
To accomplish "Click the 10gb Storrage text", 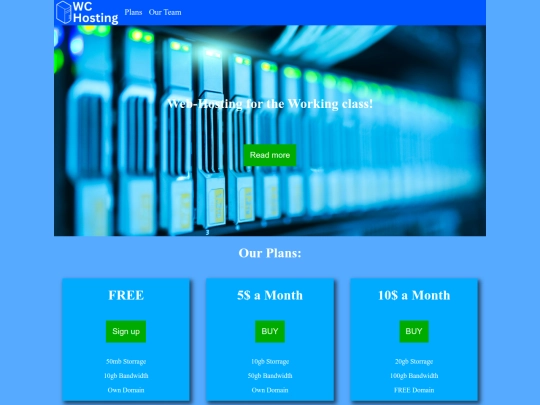I will coord(270,361).
